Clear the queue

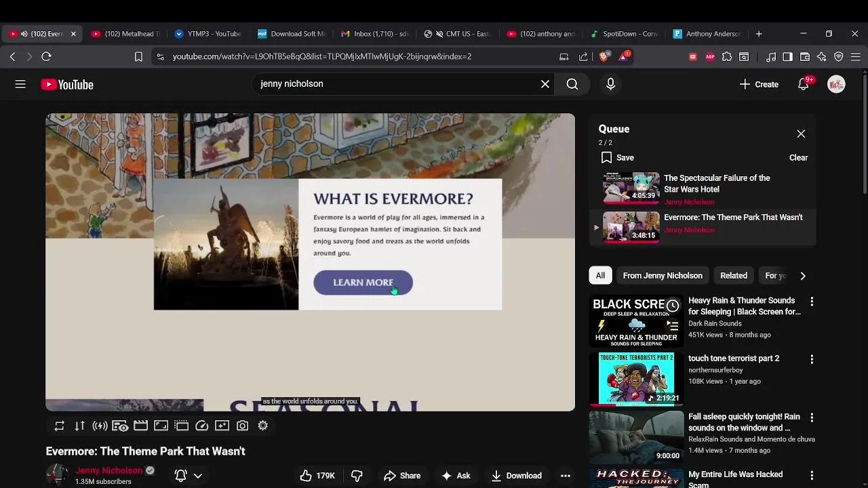(798, 157)
